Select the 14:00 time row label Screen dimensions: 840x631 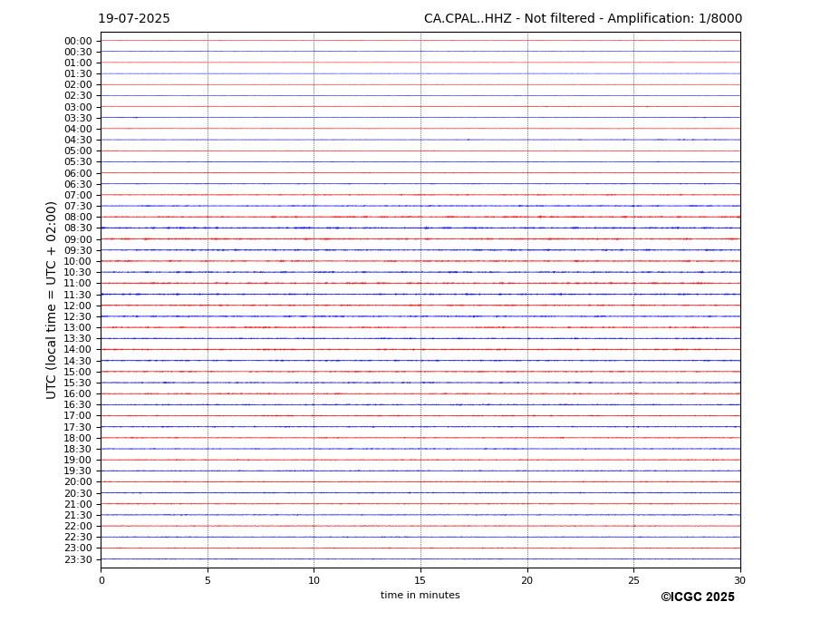point(78,350)
